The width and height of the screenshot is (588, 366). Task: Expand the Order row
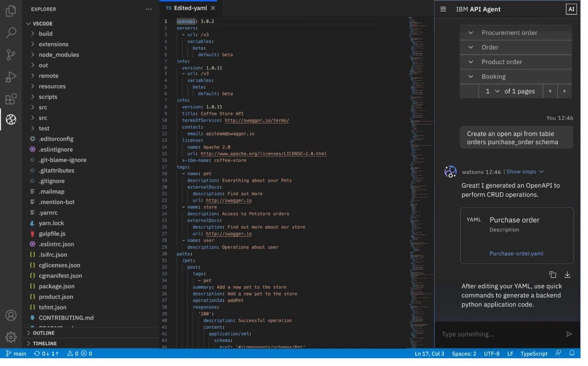pyautogui.click(x=516, y=47)
